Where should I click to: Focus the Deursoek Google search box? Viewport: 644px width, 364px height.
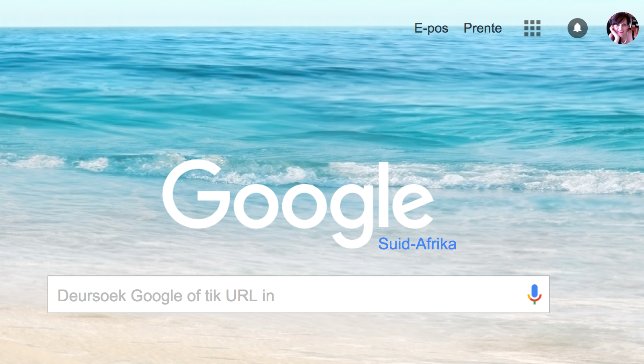pyautogui.click(x=298, y=294)
